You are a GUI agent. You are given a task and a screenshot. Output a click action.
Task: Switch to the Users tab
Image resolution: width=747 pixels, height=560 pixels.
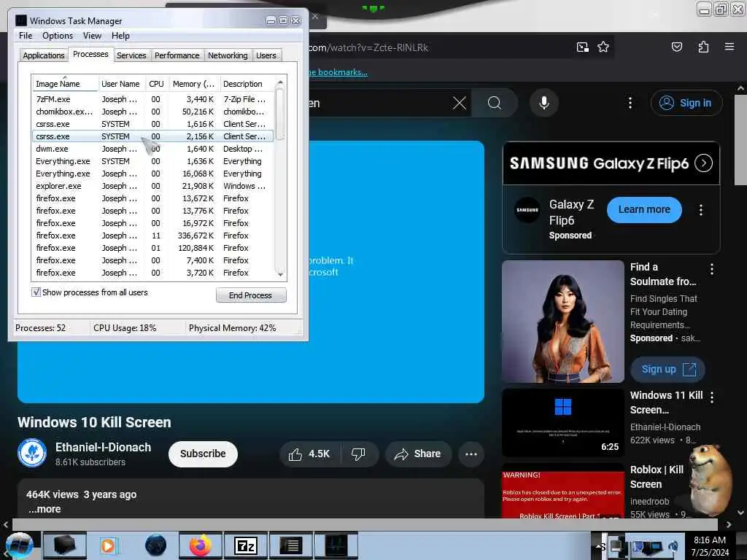[266, 55]
